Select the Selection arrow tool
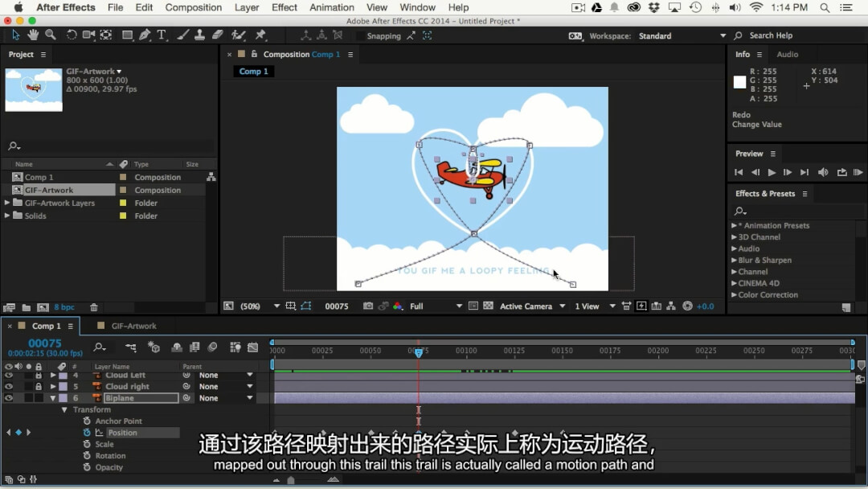Image resolution: width=868 pixels, height=489 pixels. (x=15, y=35)
